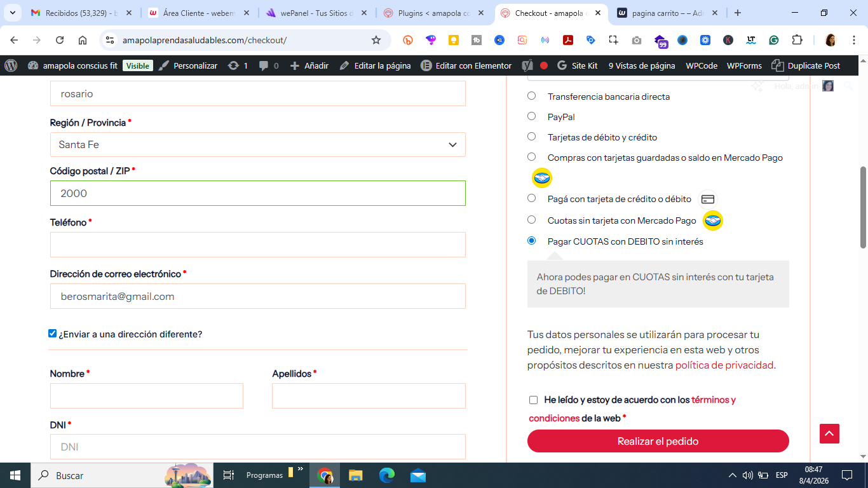Open File Explorer from the taskbar
The height and width of the screenshot is (488, 868).
[355, 475]
